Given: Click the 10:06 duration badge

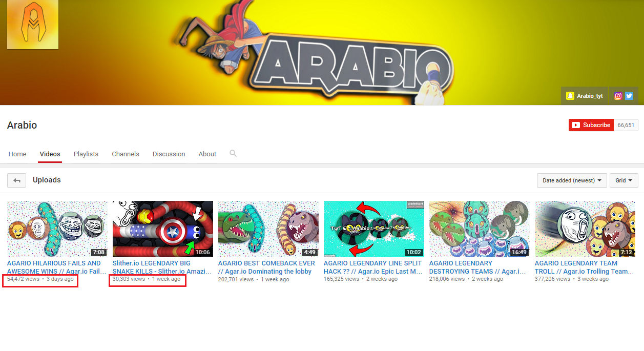Looking at the screenshot, I should tap(202, 252).
